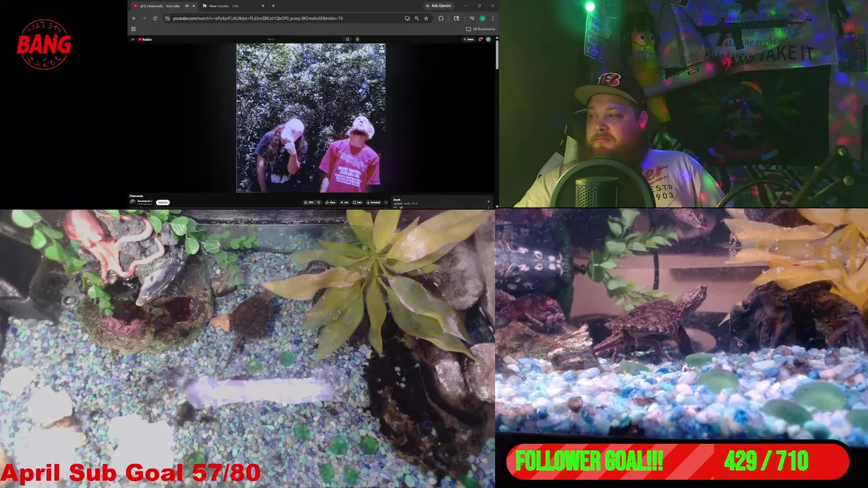The height and width of the screenshot is (488, 868).
Task: Click the video player thumbnail
Action: 311,118
